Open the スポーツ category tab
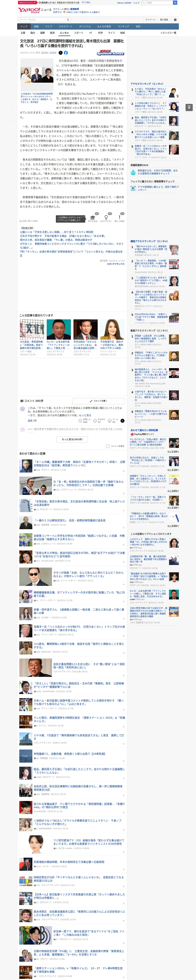 79,33
